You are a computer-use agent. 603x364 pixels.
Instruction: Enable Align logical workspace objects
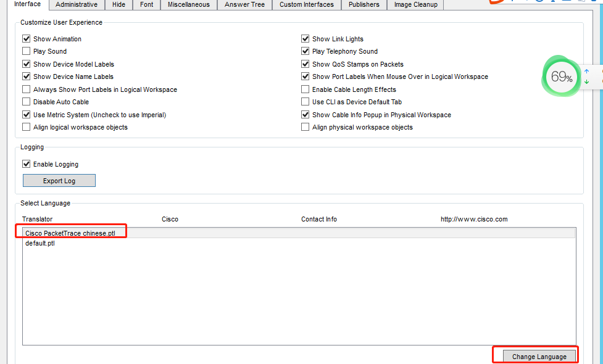pyautogui.click(x=26, y=127)
